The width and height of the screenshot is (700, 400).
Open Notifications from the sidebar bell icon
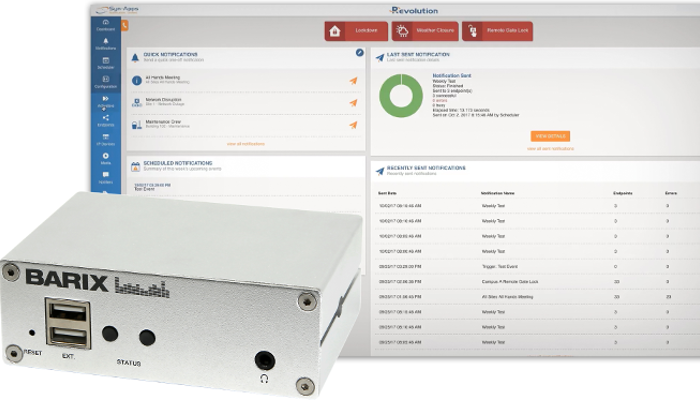(x=106, y=44)
